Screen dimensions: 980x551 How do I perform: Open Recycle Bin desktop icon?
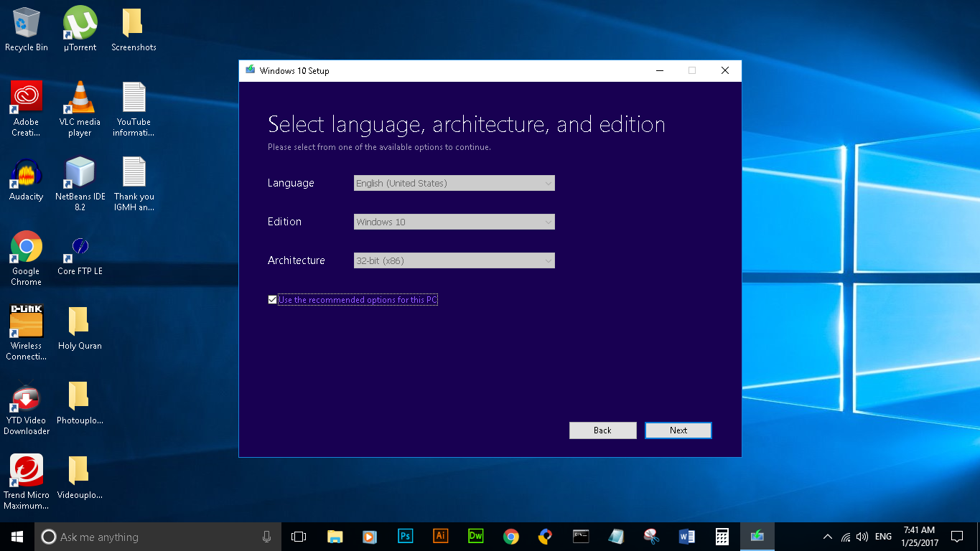[x=27, y=29]
